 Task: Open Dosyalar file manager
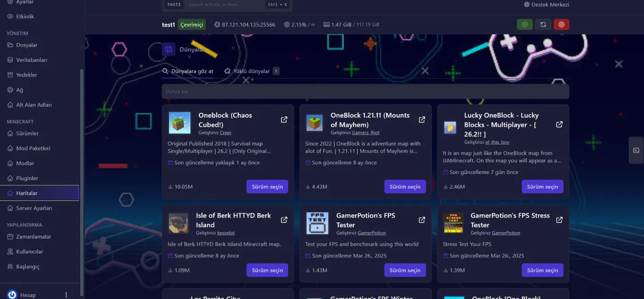click(x=27, y=45)
